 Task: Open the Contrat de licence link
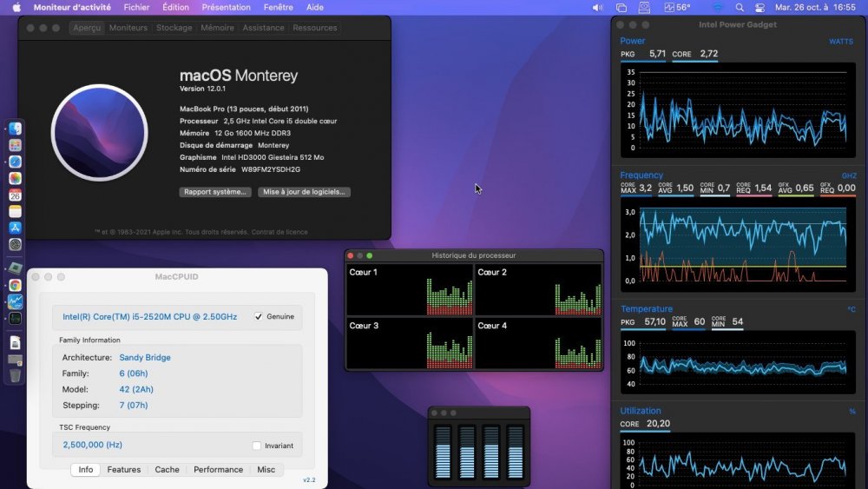point(279,232)
